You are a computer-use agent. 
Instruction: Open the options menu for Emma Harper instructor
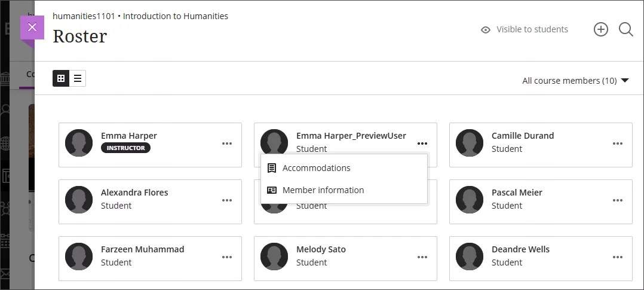(x=227, y=144)
